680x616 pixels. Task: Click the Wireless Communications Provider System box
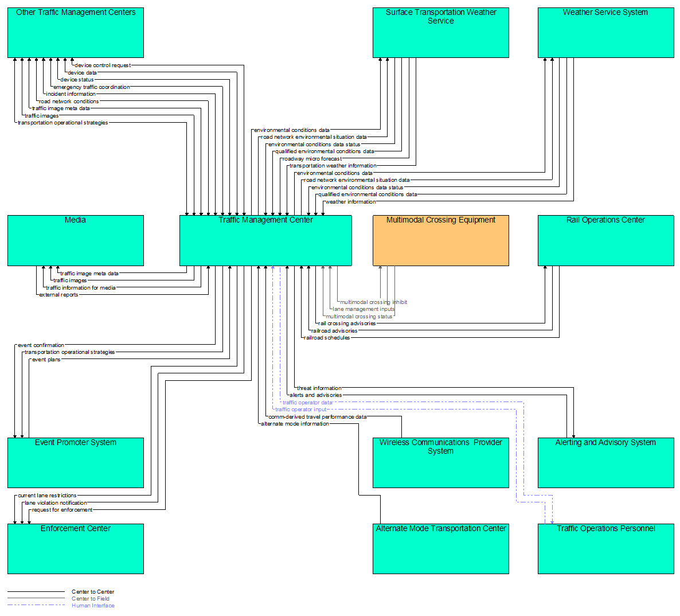[440, 463]
